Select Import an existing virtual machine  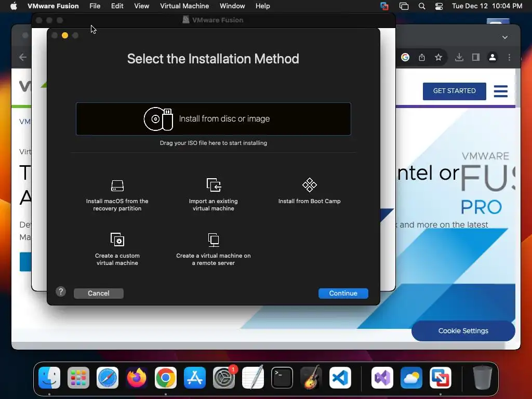click(x=214, y=195)
